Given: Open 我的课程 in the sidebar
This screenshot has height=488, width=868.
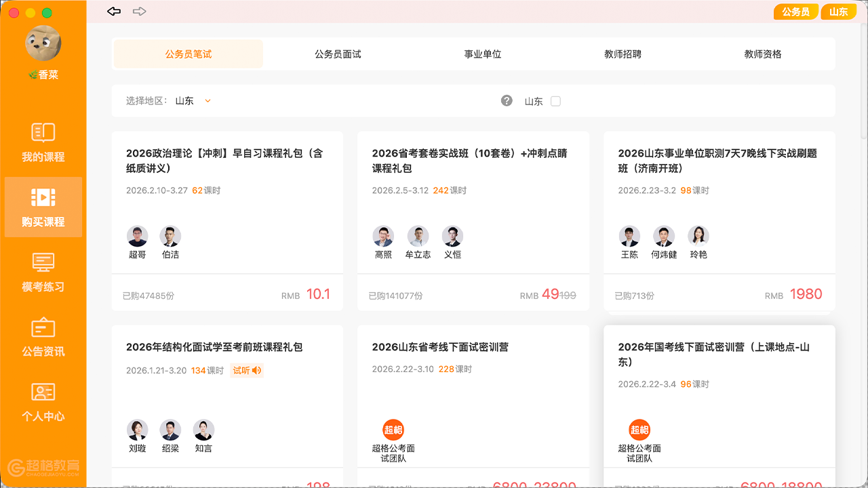Looking at the screenshot, I should point(43,142).
